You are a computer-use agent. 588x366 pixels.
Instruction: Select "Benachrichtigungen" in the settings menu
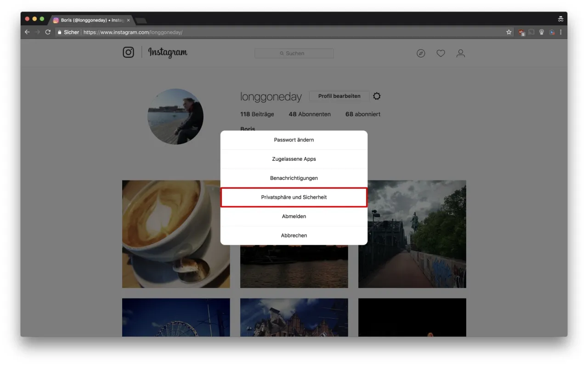(294, 178)
